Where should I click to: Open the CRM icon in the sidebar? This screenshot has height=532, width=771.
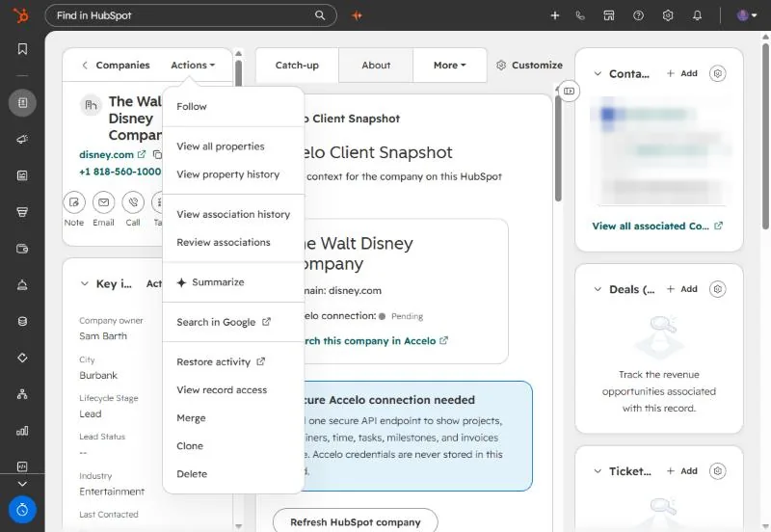point(22,103)
